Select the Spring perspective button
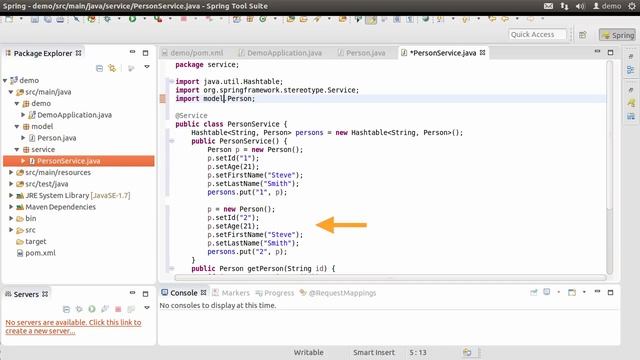This screenshot has height=360, width=640. coord(618,35)
